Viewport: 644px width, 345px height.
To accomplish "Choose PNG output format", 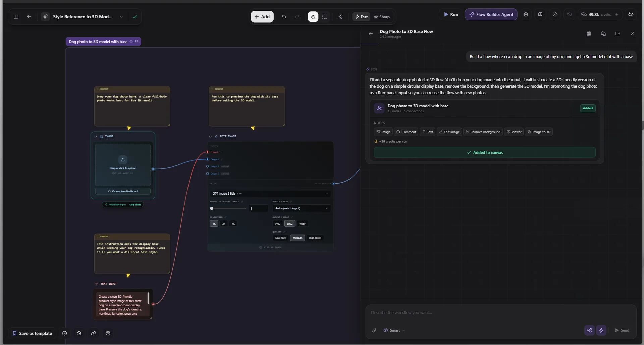I will click(278, 224).
